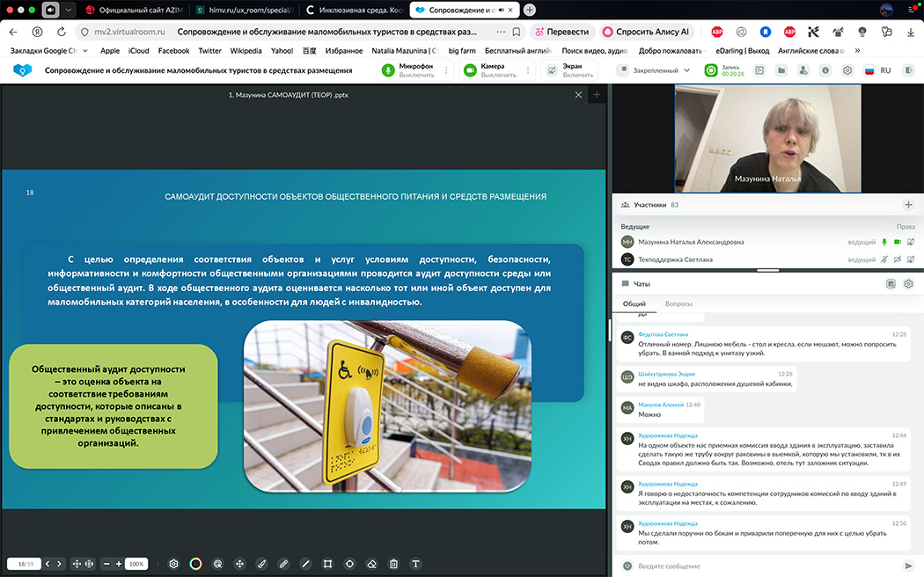Viewport: 924px width, 577px height.
Task: Open room settings gear in top toolbar
Action: [x=847, y=70]
